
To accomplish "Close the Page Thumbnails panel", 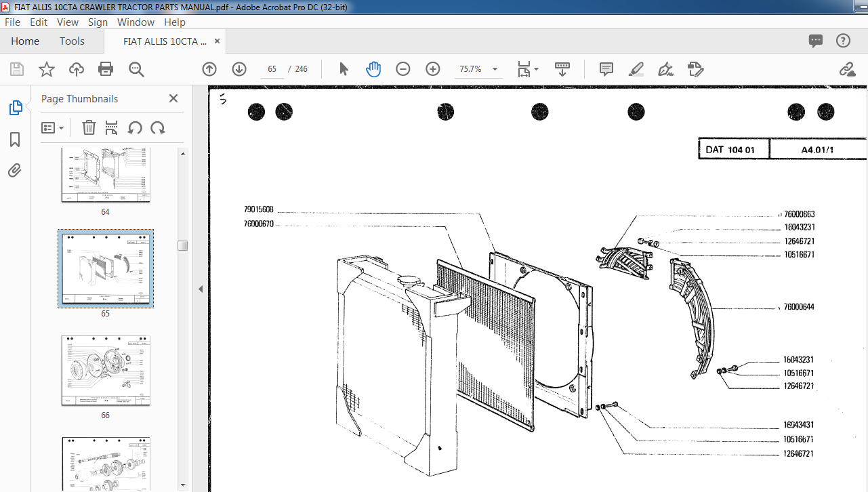I will click(173, 98).
